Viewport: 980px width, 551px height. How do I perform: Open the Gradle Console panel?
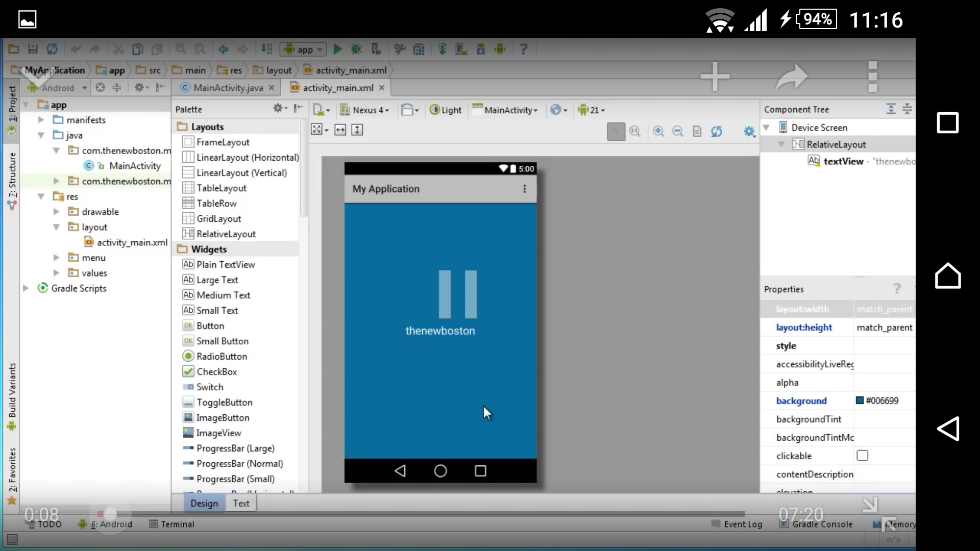(816, 524)
